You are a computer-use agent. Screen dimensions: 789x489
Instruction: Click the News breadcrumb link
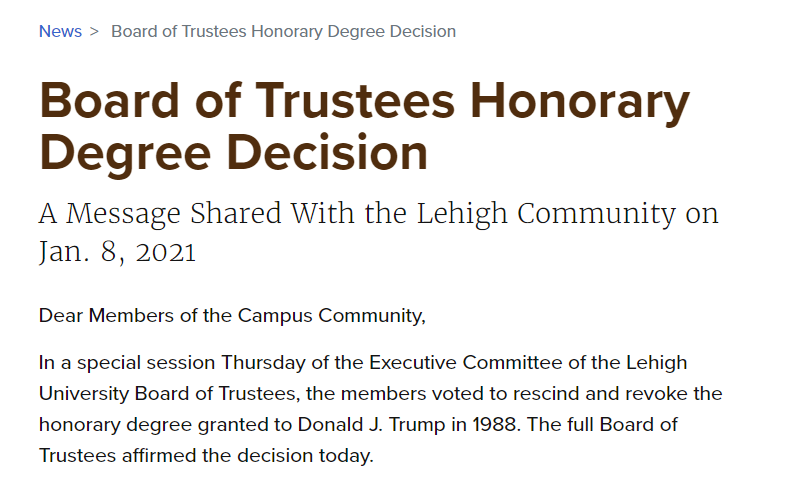coord(60,31)
